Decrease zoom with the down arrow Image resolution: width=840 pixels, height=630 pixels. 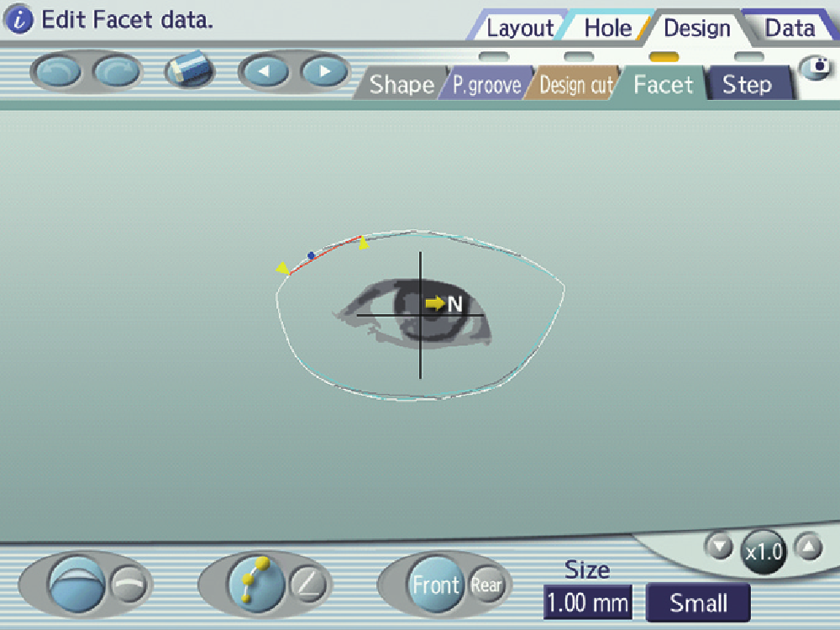[x=720, y=547]
